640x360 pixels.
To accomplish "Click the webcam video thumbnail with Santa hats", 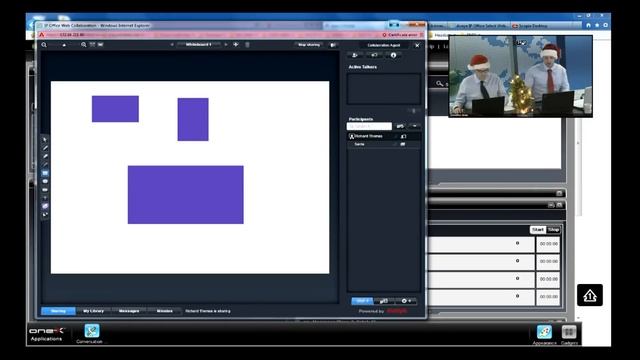I will [520, 76].
